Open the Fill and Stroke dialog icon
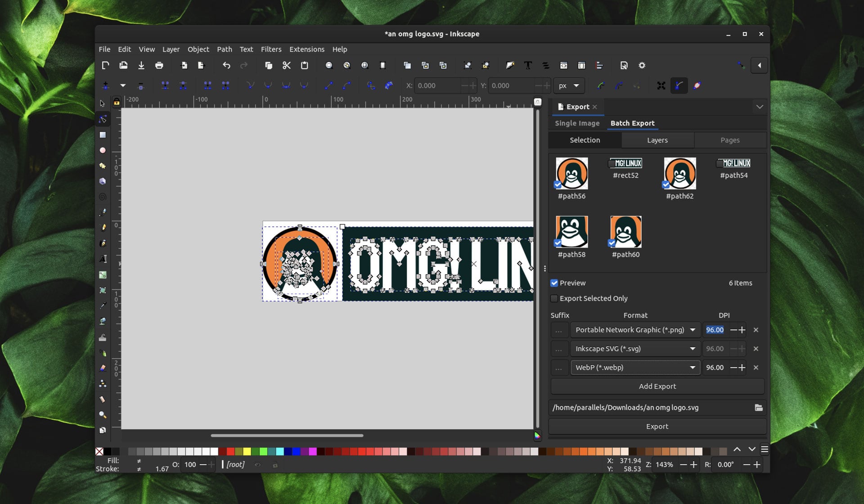The image size is (864, 504). click(x=510, y=66)
